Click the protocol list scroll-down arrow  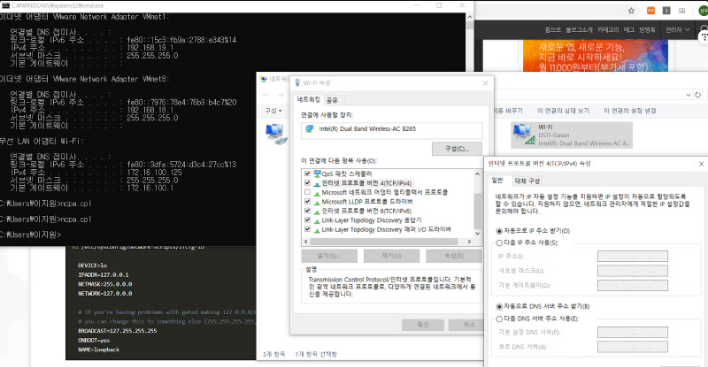tap(477, 233)
